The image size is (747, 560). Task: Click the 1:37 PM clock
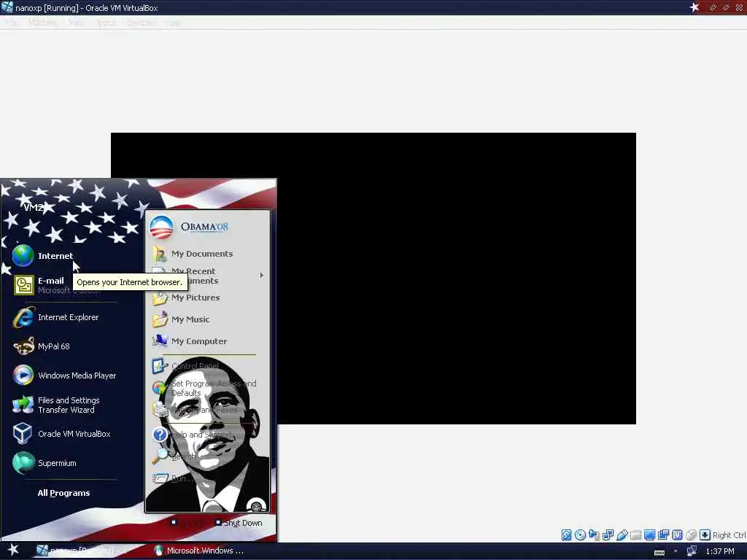(x=720, y=551)
